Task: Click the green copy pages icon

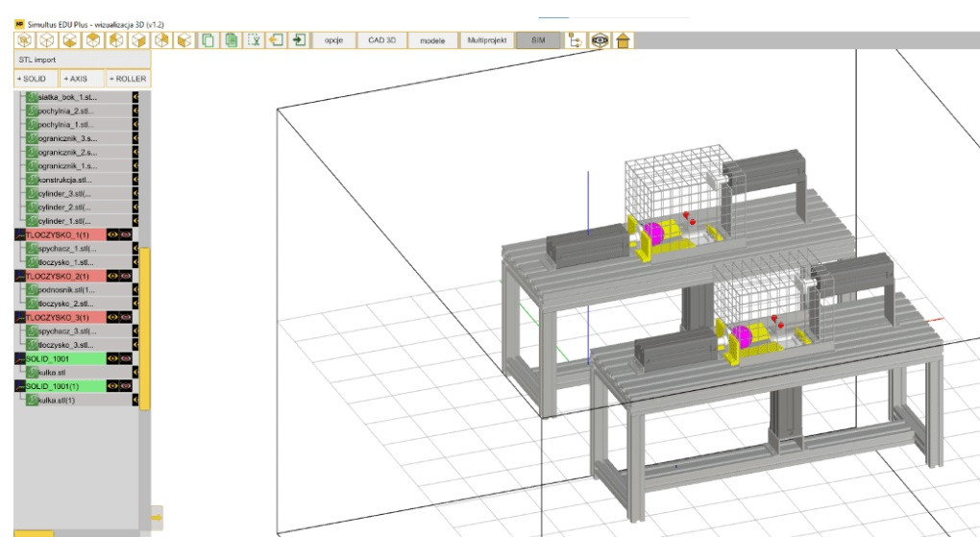Action: tap(208, 40)
